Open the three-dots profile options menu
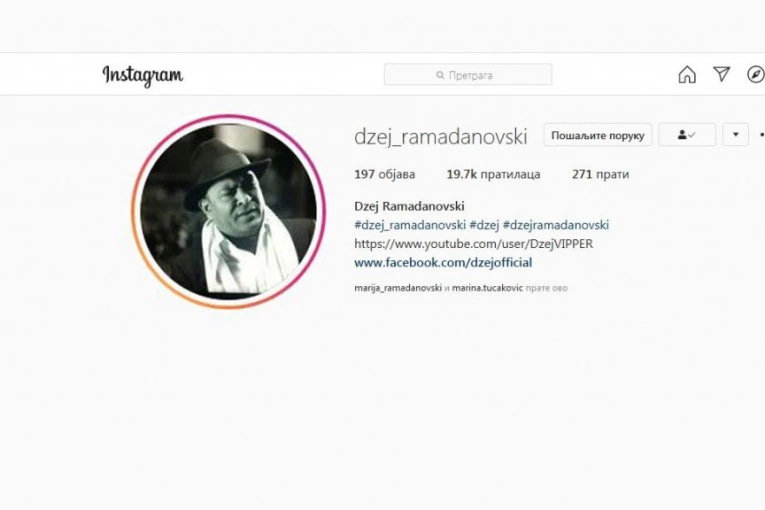The image size is (765, 510). (x=762, y=135)
